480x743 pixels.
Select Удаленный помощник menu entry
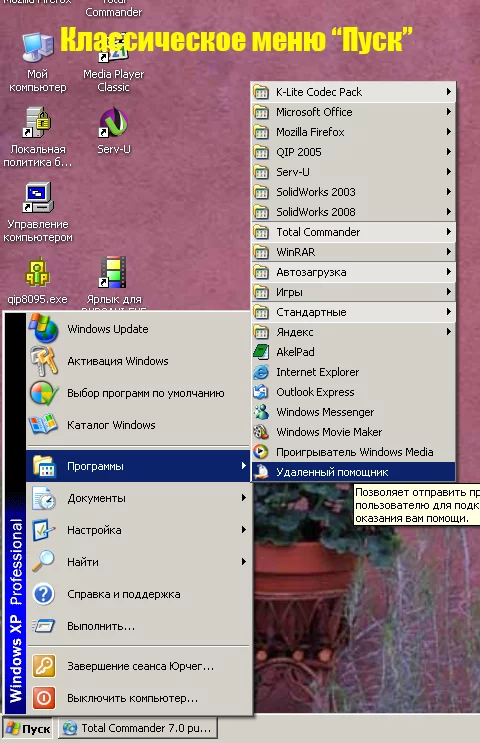[353, 472]
